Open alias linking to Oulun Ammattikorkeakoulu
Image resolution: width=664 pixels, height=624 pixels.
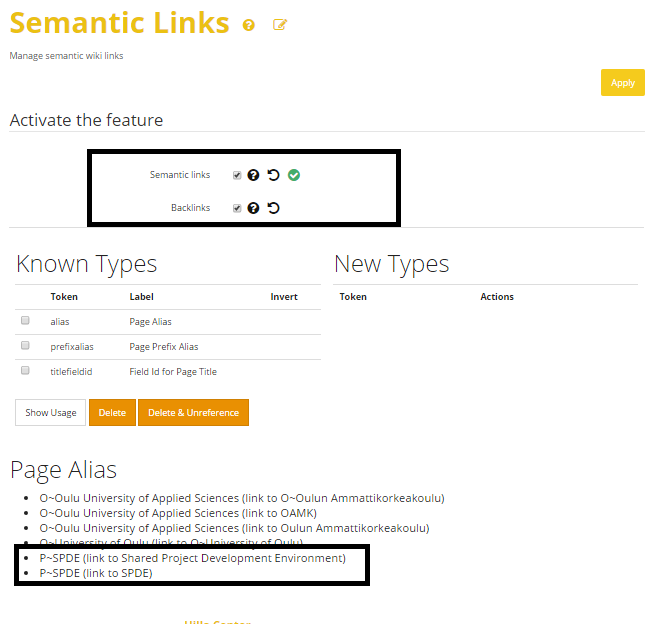[234, 528]
